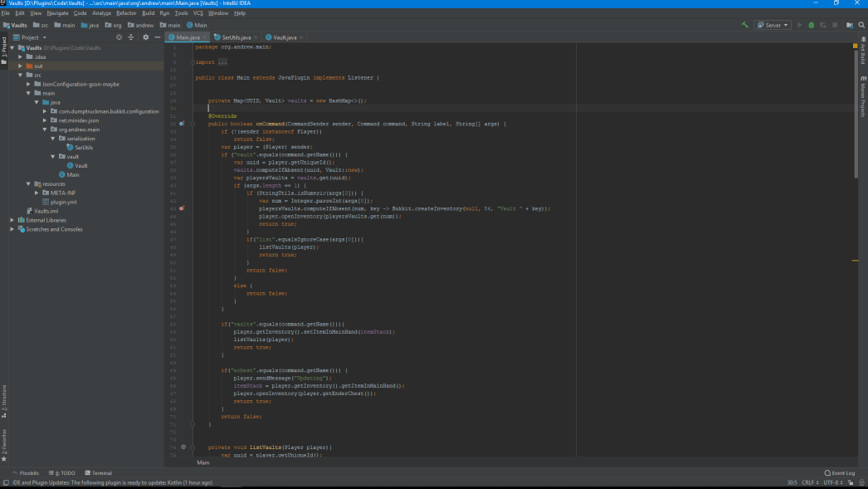The image size is (868, 489).
Task: Open the Refactor menu
Action: [x=126, y=13]
